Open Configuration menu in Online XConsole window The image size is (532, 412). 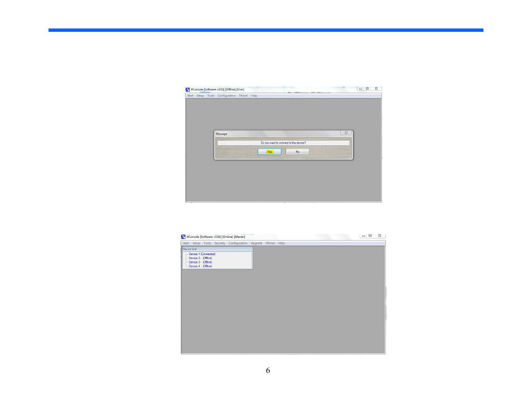pyautogui.click(x=238, y=243)
